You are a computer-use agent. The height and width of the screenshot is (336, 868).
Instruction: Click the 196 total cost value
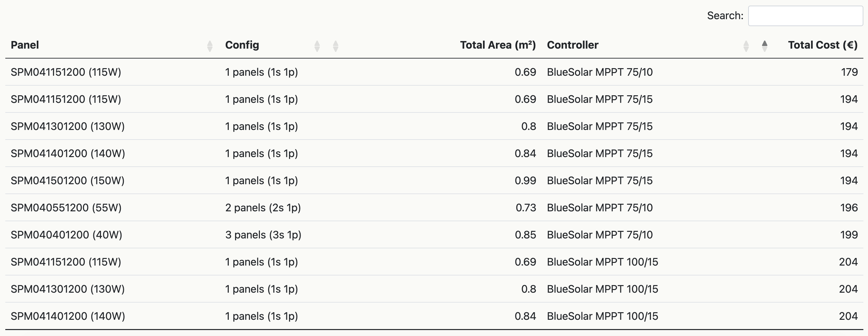[x=849, y=208]
